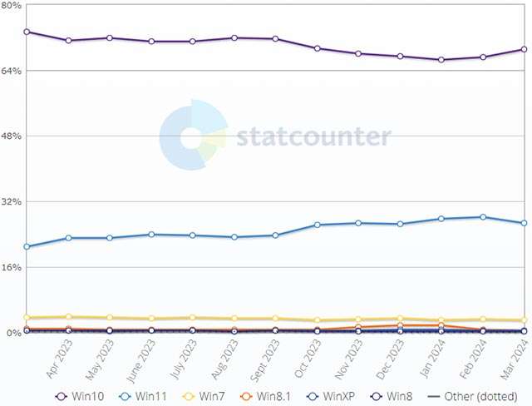Select Win10 data point for Apr 2023
532x406 pixels.
(68, 40)
